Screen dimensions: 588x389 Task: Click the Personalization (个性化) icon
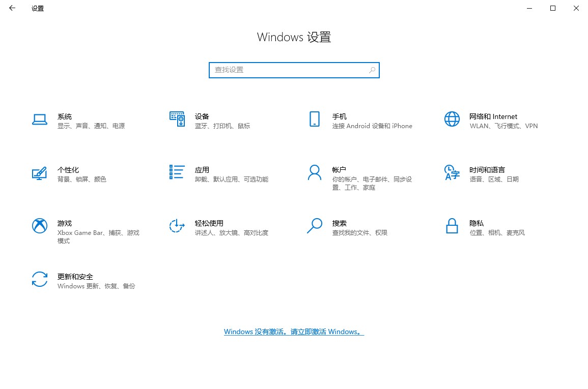pos(40,173)
